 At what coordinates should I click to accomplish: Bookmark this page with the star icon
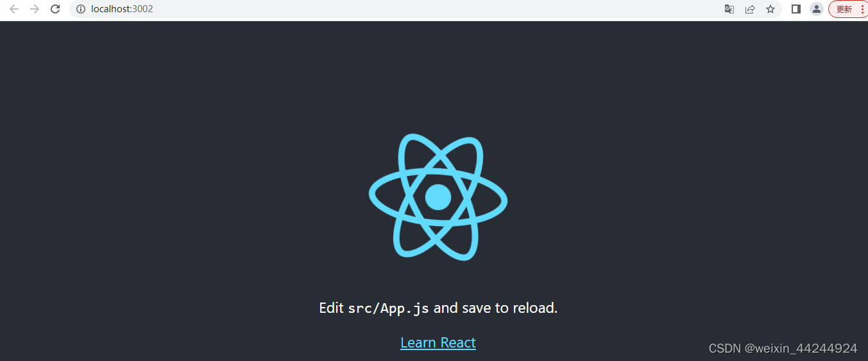[x=770, y=9]
